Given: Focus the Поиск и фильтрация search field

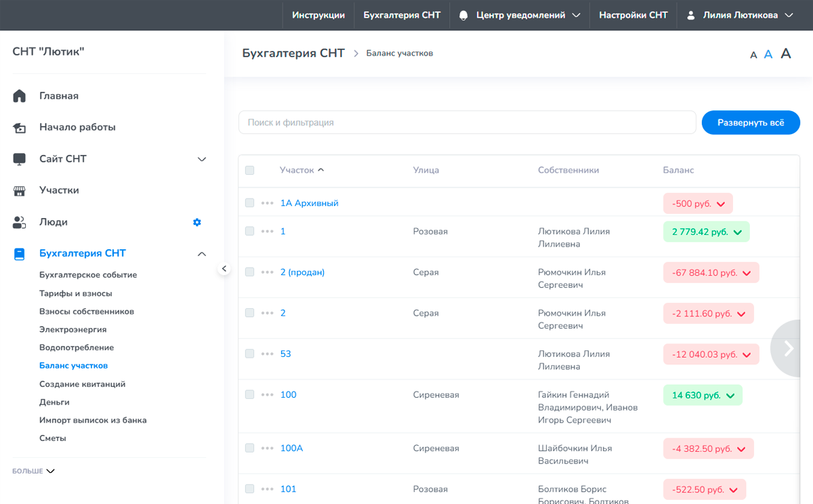Looking at the screenshot, I should point(467,123).
